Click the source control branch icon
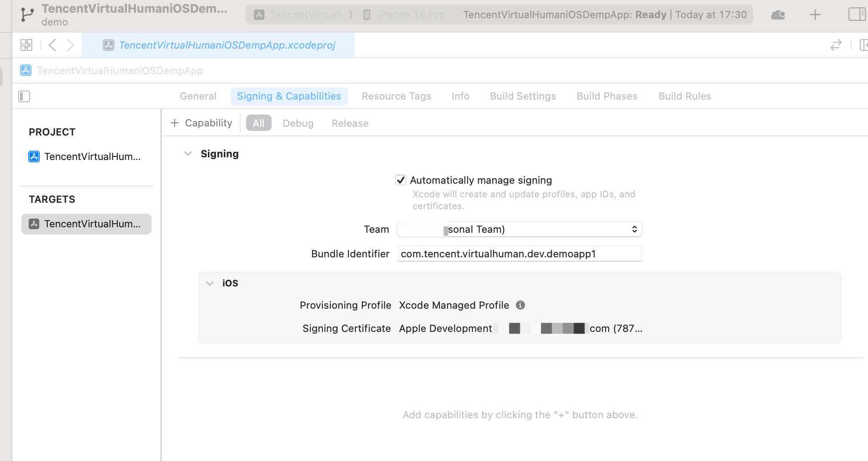Screen dimensions: 868x461 click(27, 15)
